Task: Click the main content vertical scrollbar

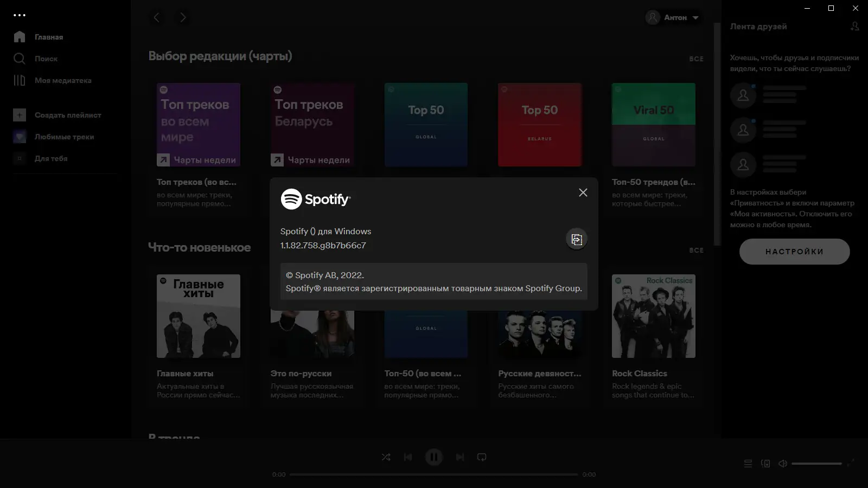Action: point(717,134)
